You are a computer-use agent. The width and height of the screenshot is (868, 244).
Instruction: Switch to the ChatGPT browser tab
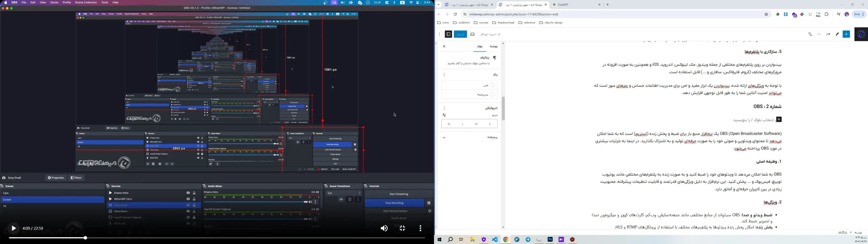point(577,5)
